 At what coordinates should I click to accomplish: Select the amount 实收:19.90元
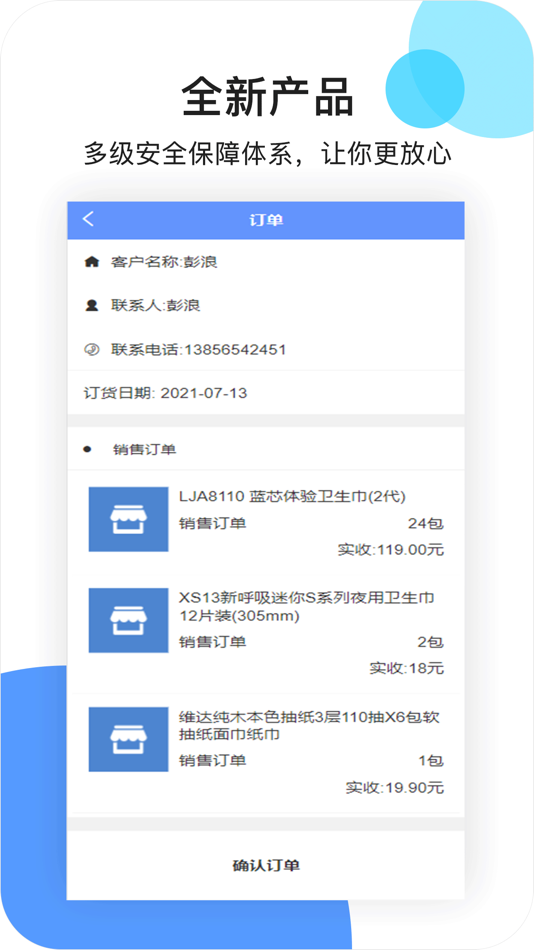pos(395,788)
